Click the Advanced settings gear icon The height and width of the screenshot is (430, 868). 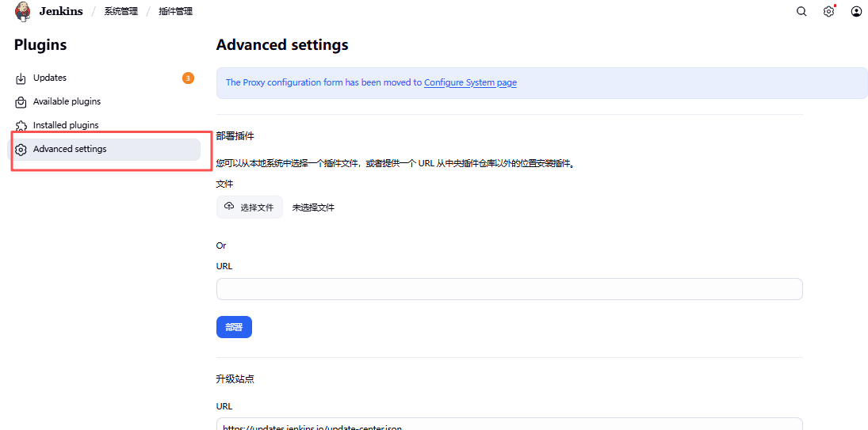click(21, 150)
